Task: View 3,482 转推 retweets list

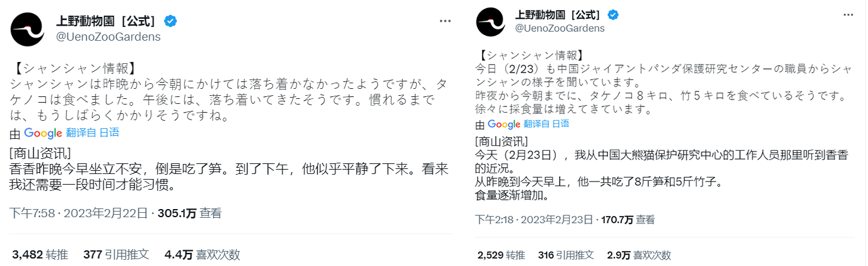Action: pyautogui.click(x=40, y=254)
